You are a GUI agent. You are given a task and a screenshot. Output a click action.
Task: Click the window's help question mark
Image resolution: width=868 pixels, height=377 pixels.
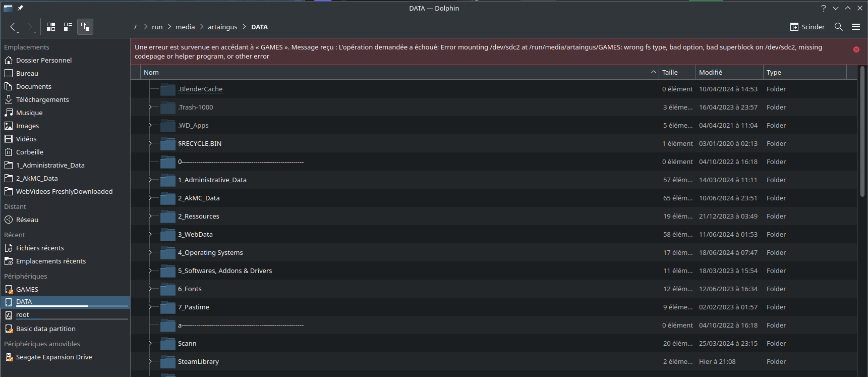point(824,8)
